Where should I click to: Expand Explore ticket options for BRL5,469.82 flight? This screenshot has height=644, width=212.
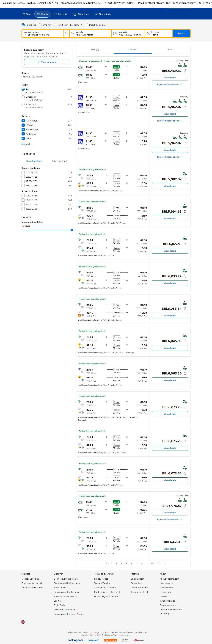[170, 85]
